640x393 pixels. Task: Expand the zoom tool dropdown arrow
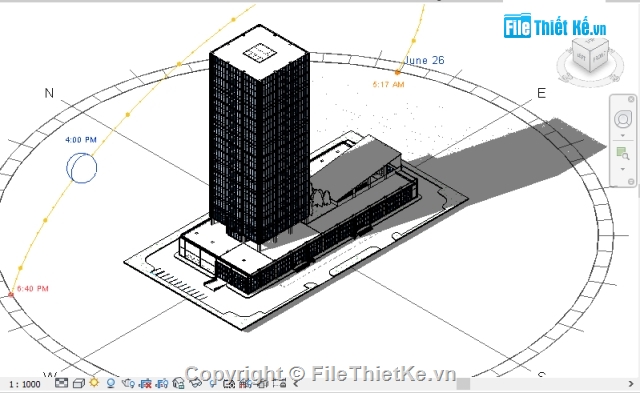(622, 169)
